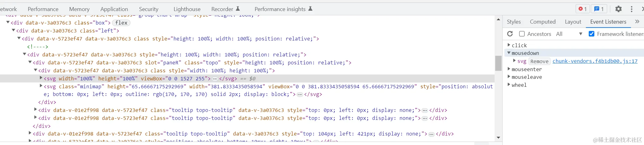Viewport: 644px width, 145px height.
Task: Click the flex badge on box div
Action: [121, 23]
